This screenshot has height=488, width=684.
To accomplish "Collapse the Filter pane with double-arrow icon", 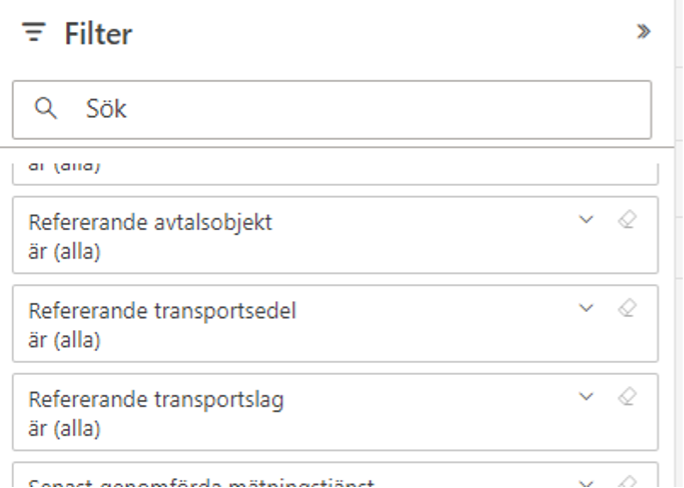I will click(643, 32).
